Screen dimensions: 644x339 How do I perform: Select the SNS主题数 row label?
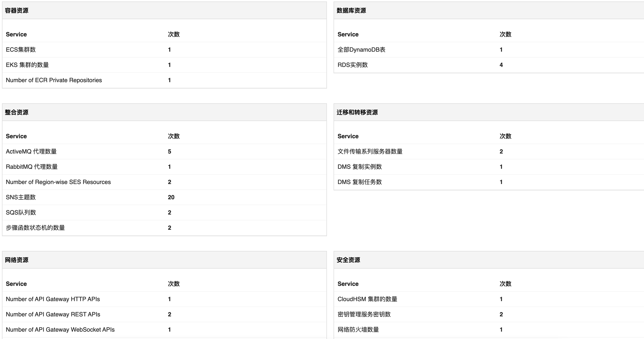pos(21,197)
